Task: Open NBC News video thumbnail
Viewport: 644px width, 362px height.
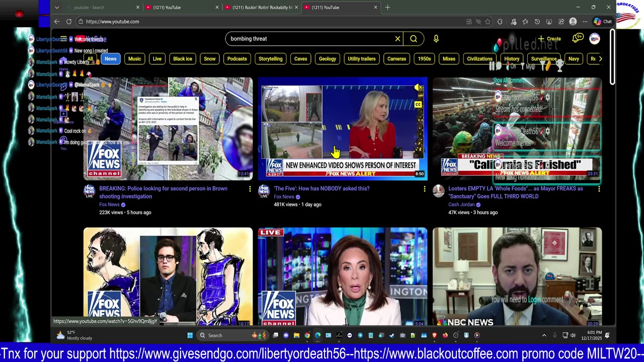Action: (x=517, y=277)
